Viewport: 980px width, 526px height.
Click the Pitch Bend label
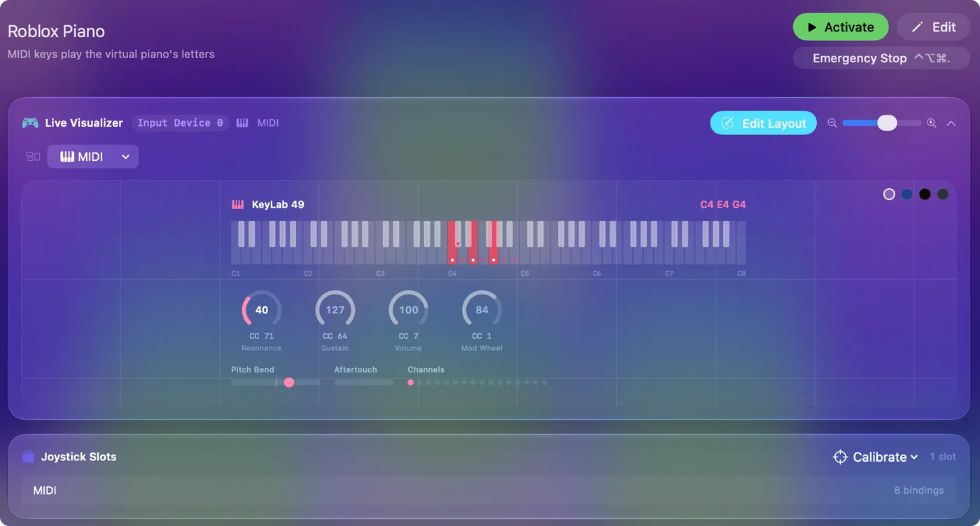click(x=253, y=369)
